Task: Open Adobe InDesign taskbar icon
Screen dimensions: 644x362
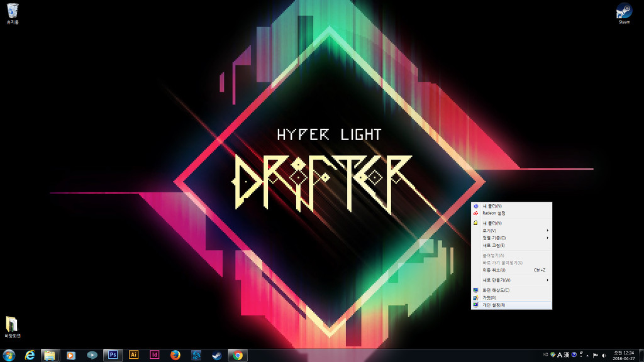Action: pyautogui.click(x=154, y=355)
